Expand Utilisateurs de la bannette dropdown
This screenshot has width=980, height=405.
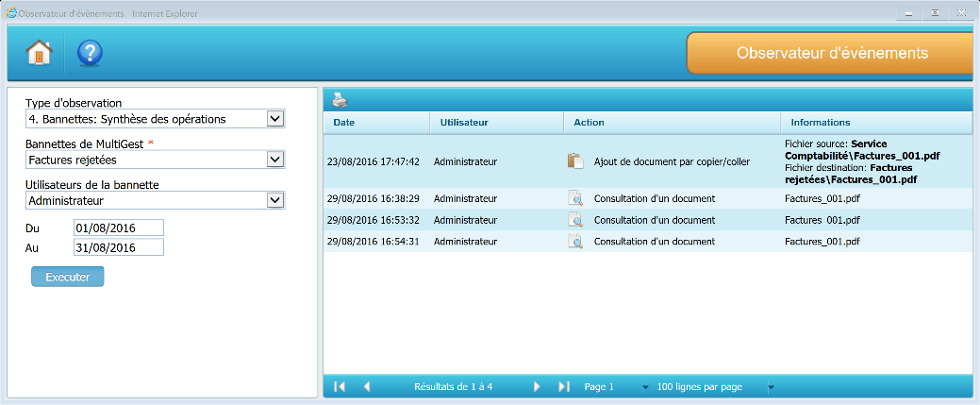pos(274,200)
